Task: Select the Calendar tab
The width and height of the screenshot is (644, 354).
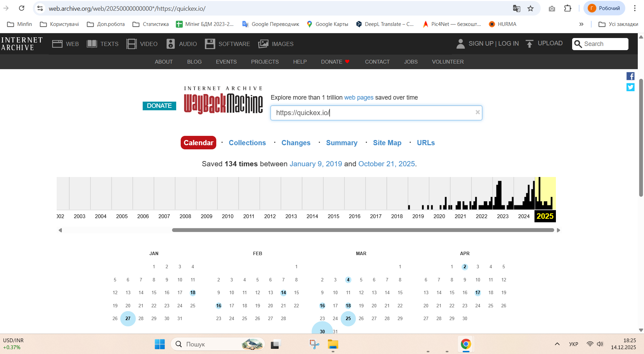Action: click(x=198, y=143)
